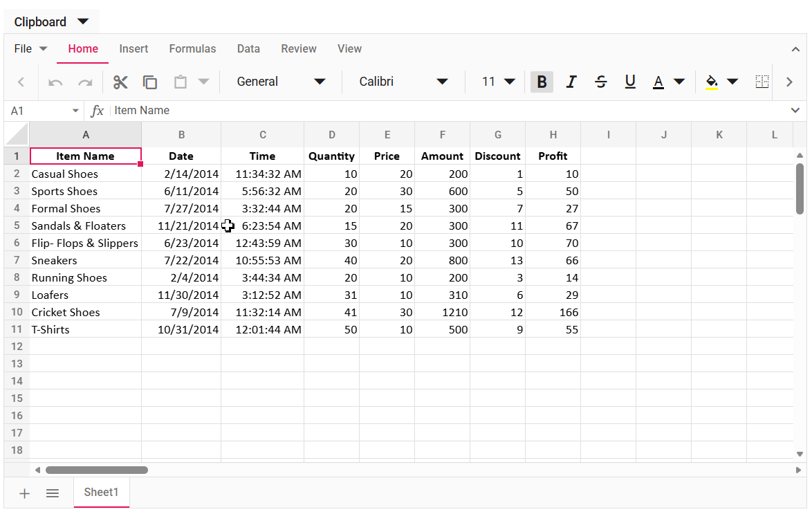Open the General number format dropdown
812x514 pixels.
pos(280,82)
